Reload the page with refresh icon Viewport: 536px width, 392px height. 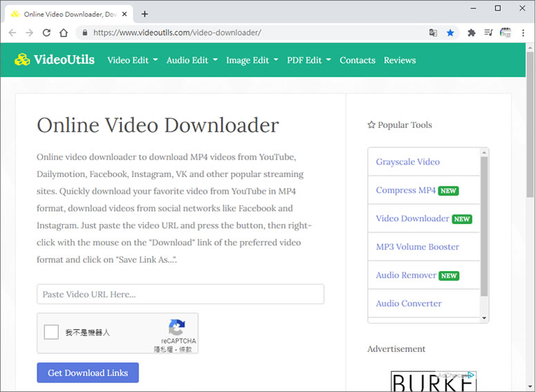pos(46,32)
